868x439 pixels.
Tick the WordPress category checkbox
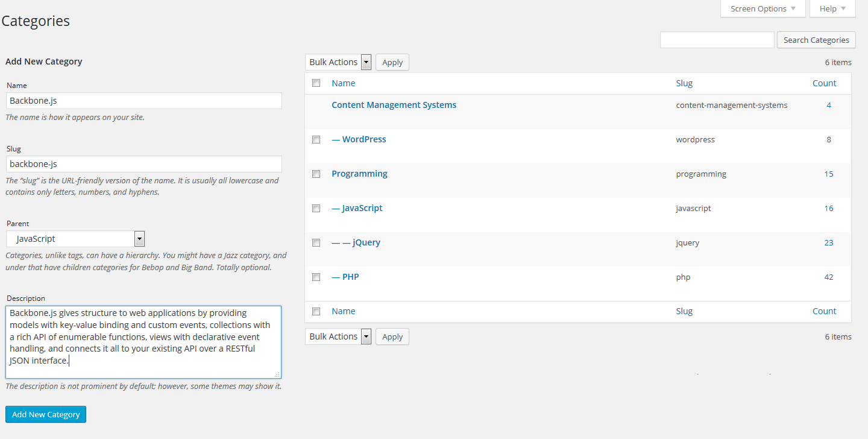[316, 140]
